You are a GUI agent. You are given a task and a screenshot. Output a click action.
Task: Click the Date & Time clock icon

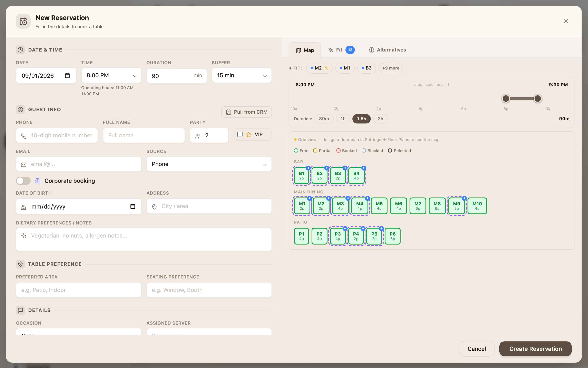tap(20, 50)
